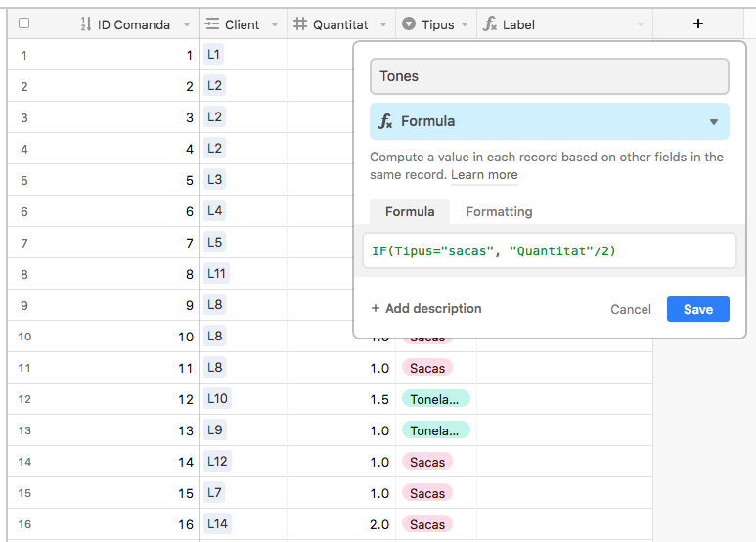The width and height of the screenshot is (756, 542).
Task: Click Sacas tag in row 15
Action: [x=427, y=493]
